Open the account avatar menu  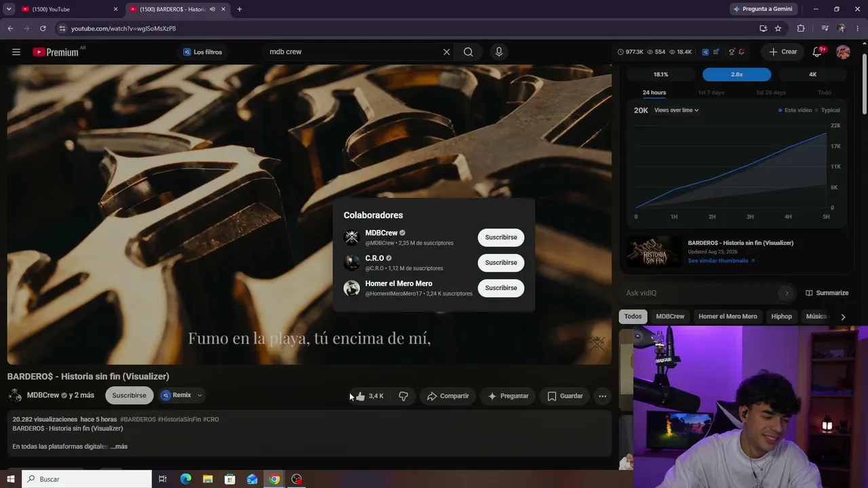point(844,52)
